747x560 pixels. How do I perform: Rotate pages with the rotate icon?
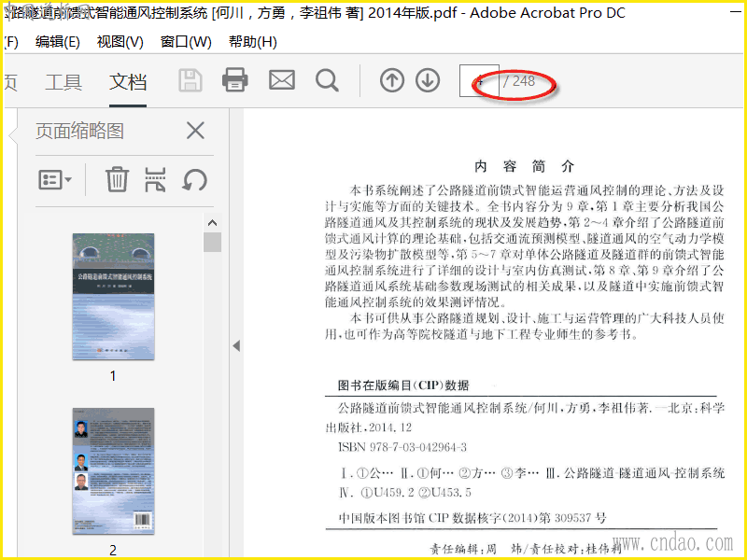coord(195,180)
